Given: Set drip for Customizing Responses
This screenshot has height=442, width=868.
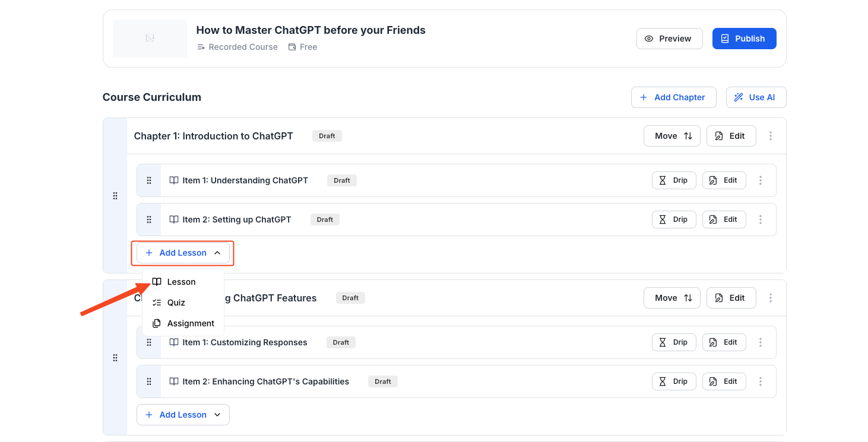Looking at the screenshot, I should 674,342.
